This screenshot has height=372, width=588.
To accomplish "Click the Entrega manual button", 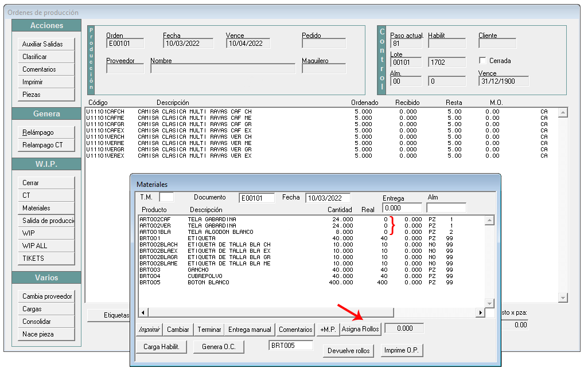I will click(x=250, y=330).
